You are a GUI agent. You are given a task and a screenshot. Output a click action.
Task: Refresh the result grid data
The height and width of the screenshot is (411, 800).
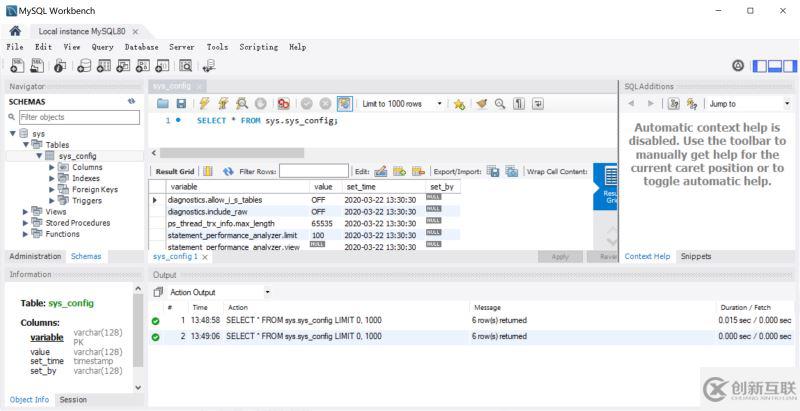coord(228,172)
